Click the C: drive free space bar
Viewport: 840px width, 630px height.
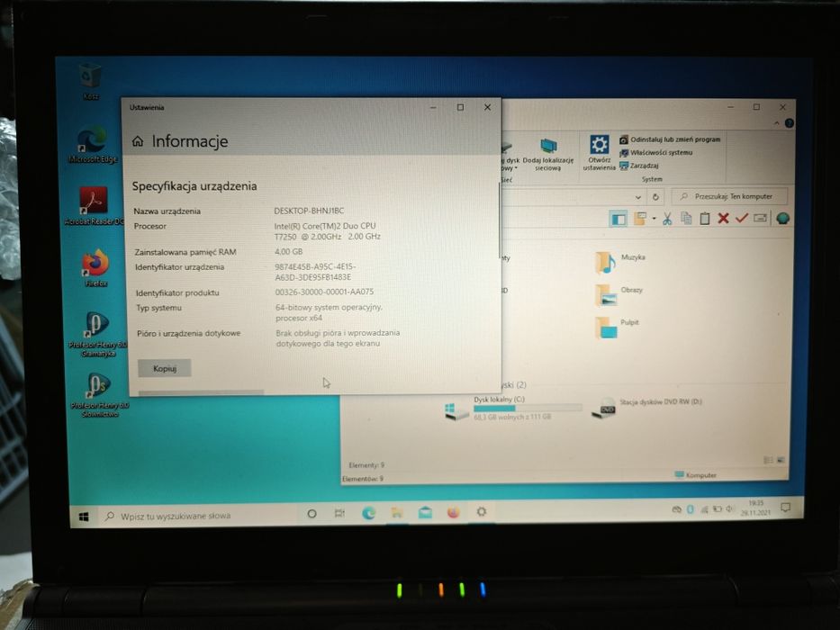(528, 409)
